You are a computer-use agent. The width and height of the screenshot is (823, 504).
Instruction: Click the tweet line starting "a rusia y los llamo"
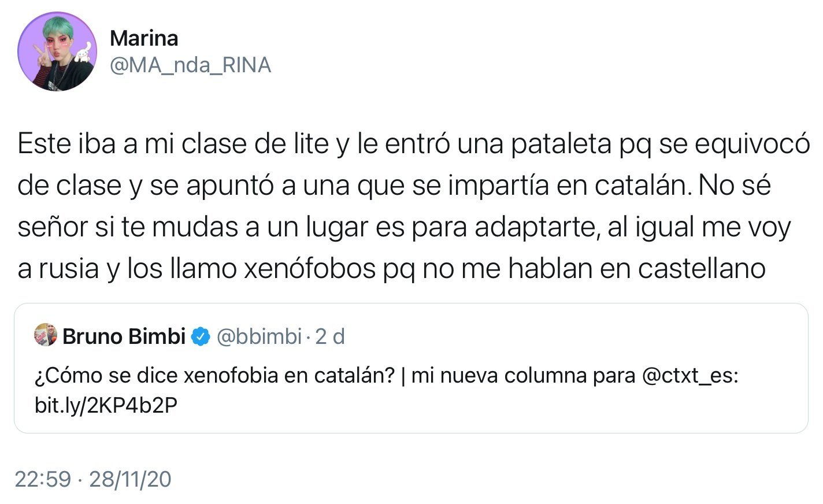(x=391, y=269)
